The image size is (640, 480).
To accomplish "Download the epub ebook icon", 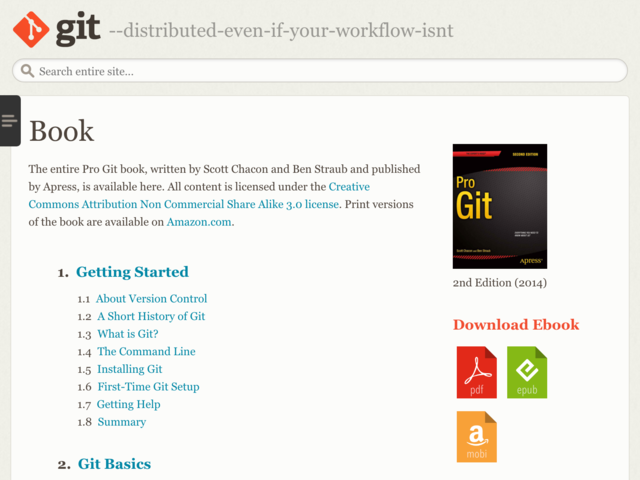I will [527, 372].
